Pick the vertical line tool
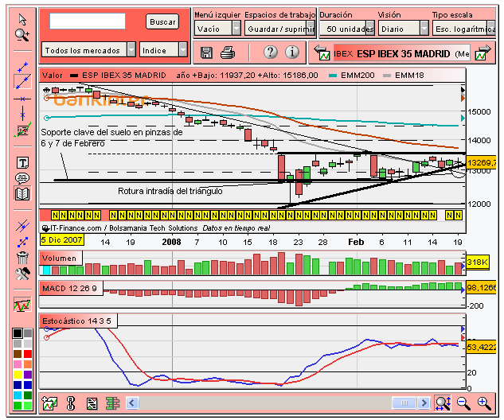 click(22, 113)
